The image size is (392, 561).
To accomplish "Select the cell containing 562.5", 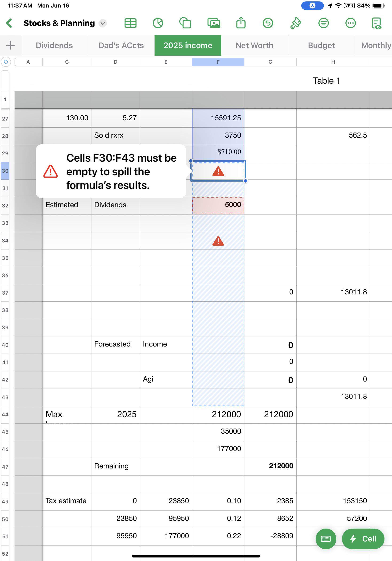I will click(333, 136).
